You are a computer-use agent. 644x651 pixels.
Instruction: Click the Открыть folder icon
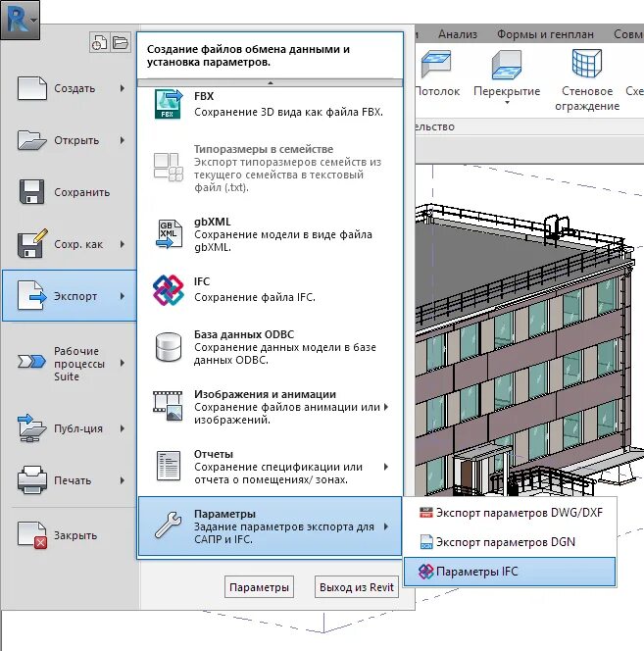coord(32,140)
